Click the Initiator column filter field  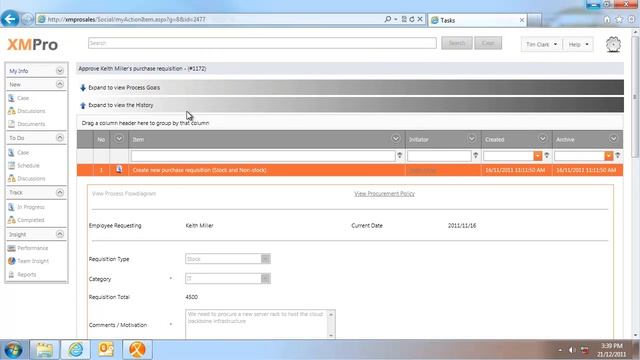(x=439, y=156)
